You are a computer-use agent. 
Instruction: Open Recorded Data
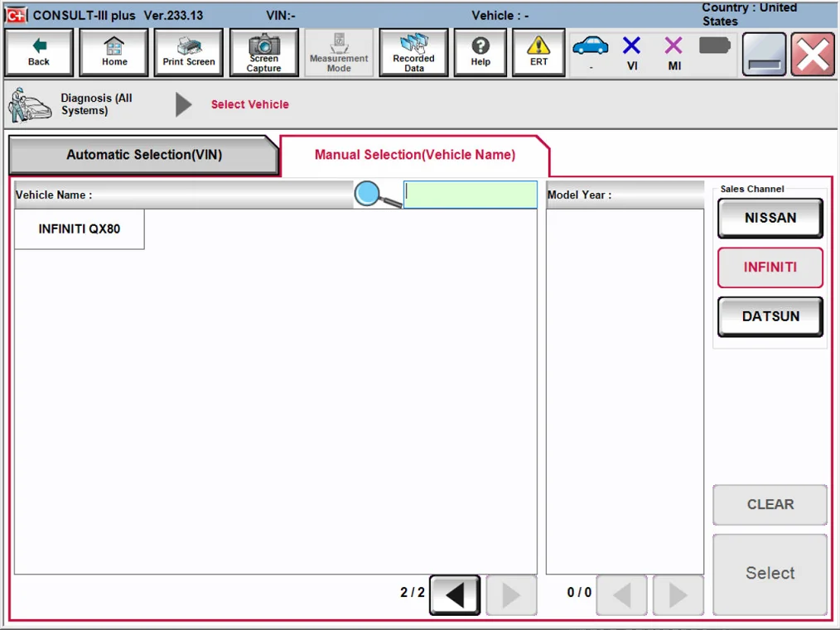413,53
